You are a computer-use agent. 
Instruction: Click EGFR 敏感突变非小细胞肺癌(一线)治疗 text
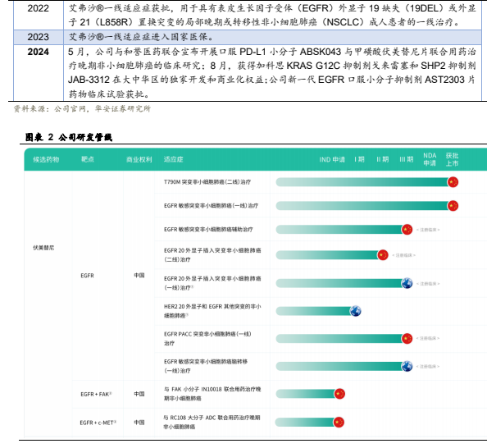click(x=211, y=206)
